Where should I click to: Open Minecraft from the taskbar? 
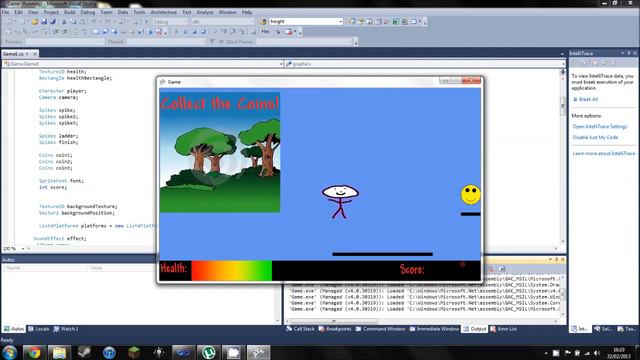tap(134, 352)
